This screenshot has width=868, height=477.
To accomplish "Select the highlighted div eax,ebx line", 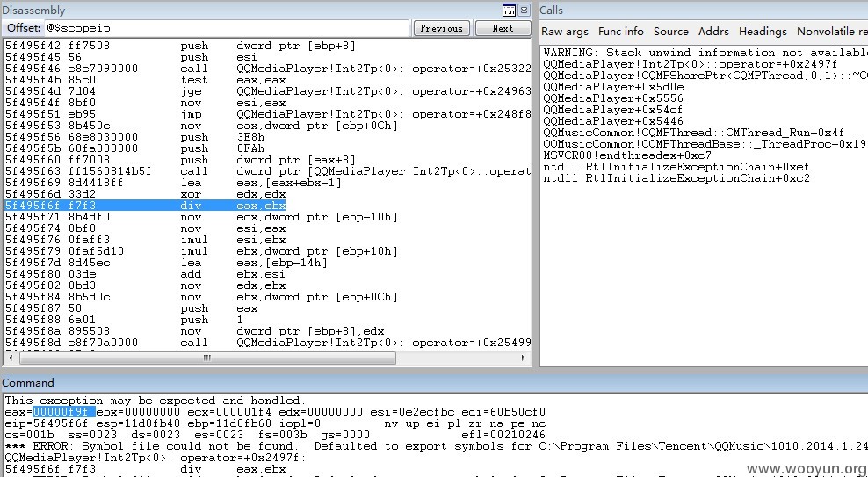I will click(145, 206).
